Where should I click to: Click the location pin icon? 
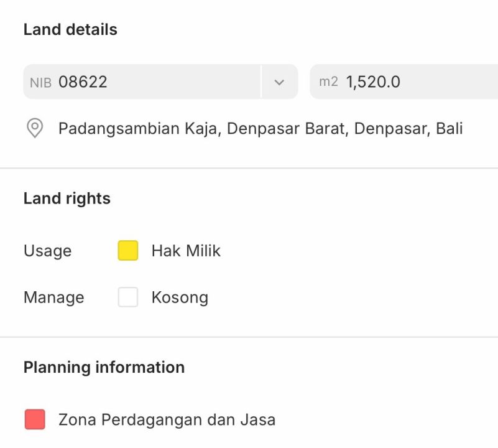pyautogui.click(x=35, y=129)
